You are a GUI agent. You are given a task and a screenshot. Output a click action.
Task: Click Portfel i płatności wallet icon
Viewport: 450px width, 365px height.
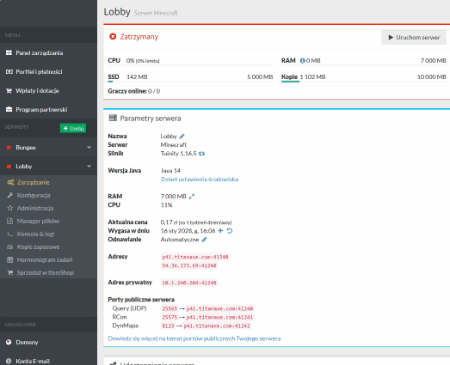[x=9, y=72]
